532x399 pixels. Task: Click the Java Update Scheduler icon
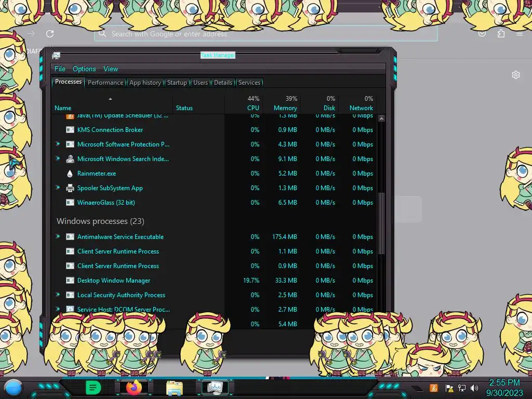70,116
